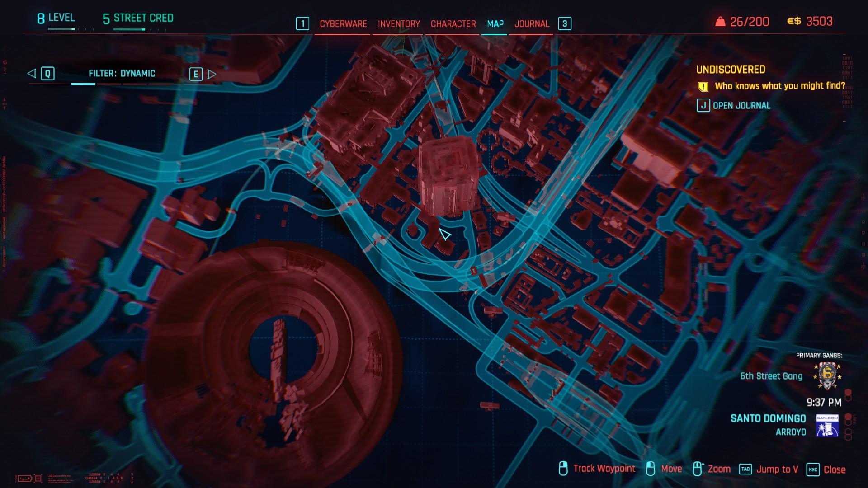Click the Q key filter button
The image size is (868, 488).
(x=47, y=74)
